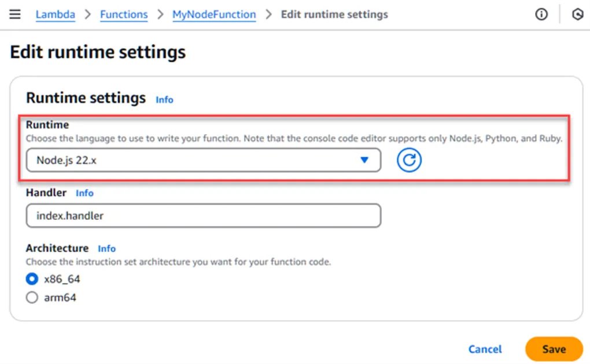The width and height of the screenshot is (590, 364).
Task: Navigate to Functions breadcrumb link
Action: [124, 14]
